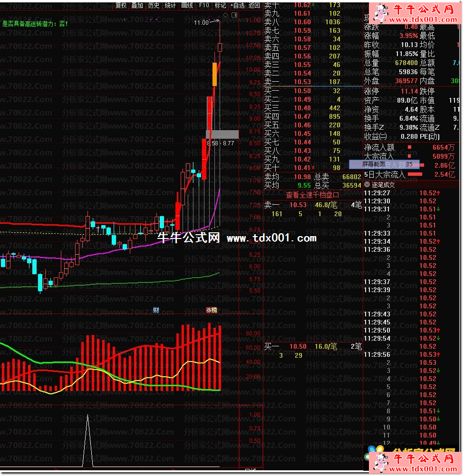Click the 返回 back button

point(254,5)
